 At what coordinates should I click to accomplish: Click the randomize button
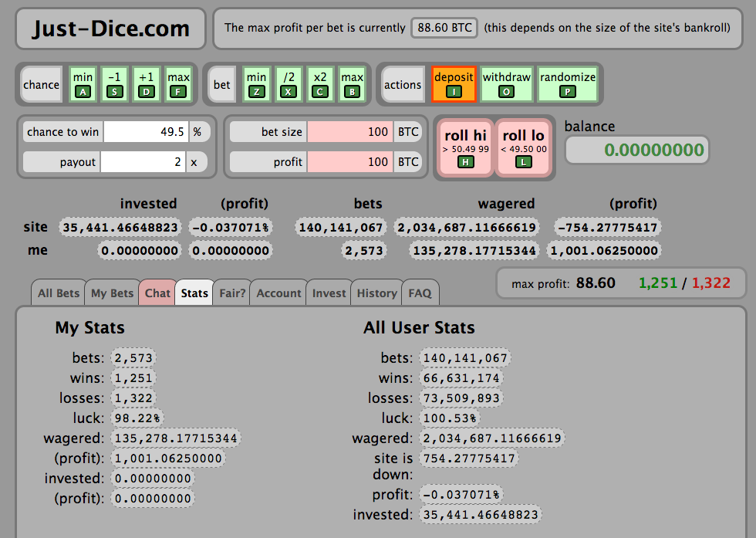pos(568,84)
